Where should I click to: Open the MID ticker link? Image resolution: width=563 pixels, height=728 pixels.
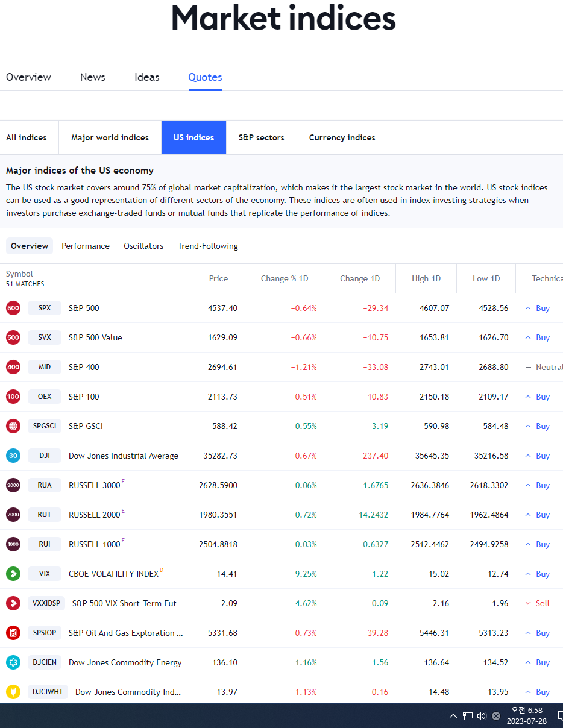[45, 367]
